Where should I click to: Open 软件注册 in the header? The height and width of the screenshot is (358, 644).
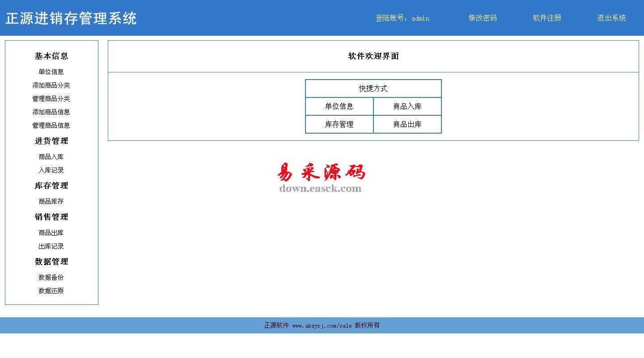point(547,18)
